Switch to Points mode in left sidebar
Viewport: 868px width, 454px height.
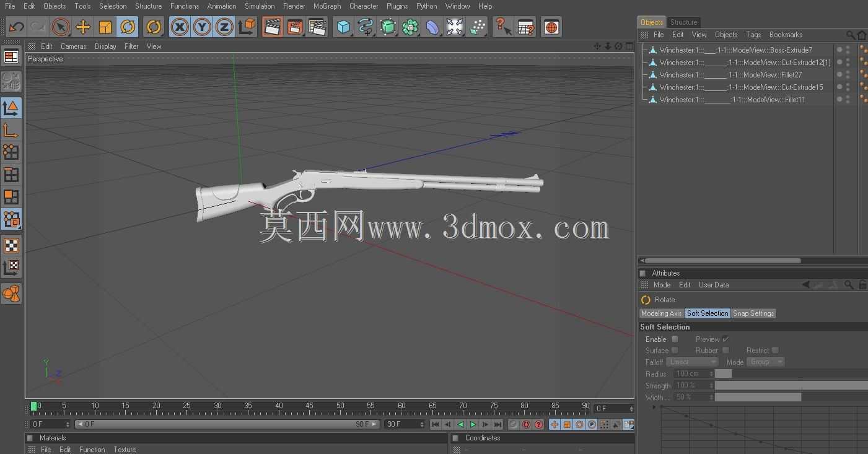[11, 152]
